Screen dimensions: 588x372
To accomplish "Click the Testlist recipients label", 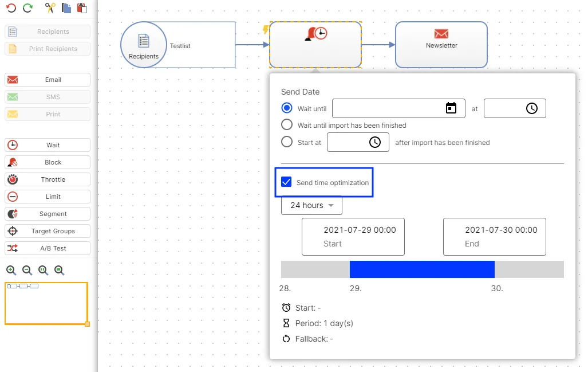I will 180,46.
